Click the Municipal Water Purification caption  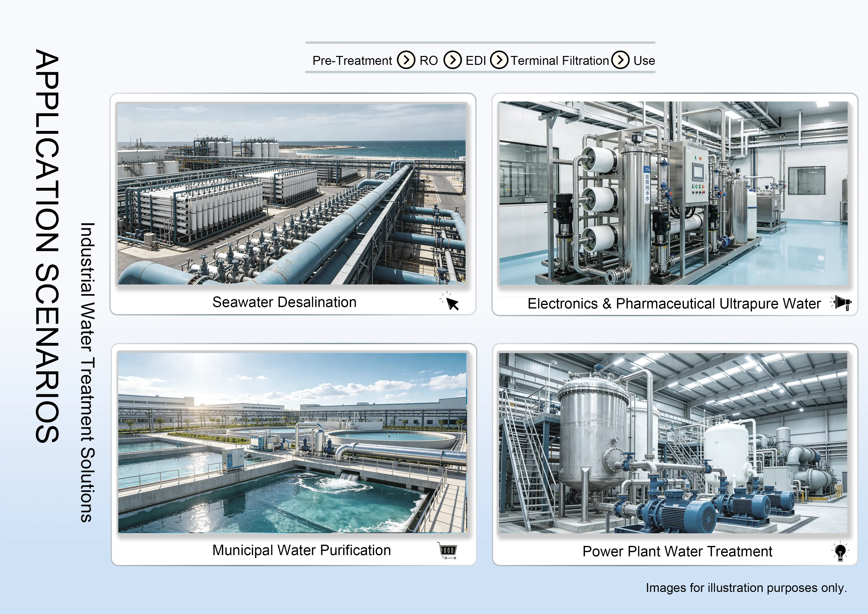pyautogui.click(x=301, y=550)
